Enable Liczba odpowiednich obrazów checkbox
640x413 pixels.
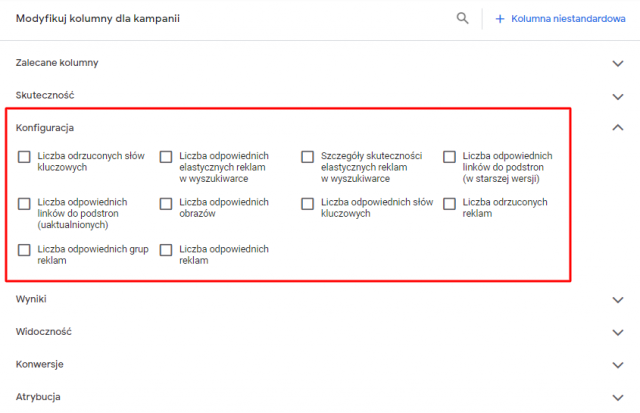coord(166,203)
